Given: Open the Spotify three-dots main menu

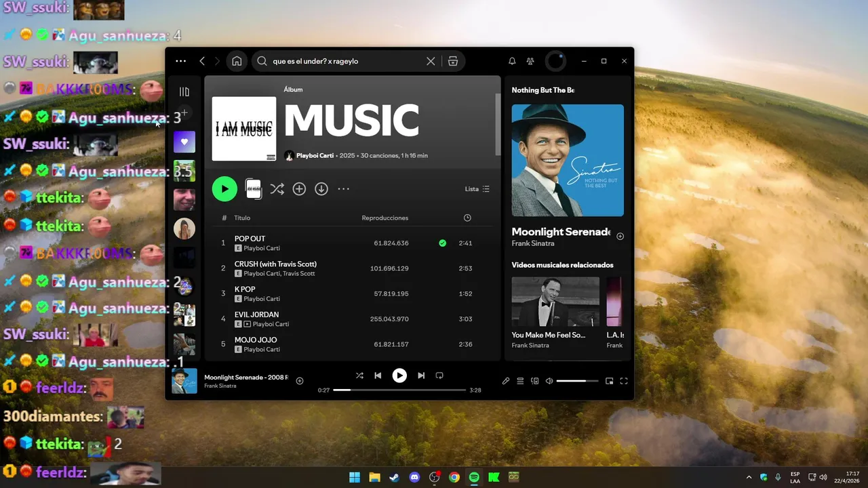Looking at the screenshot, I should pos(180,61).
